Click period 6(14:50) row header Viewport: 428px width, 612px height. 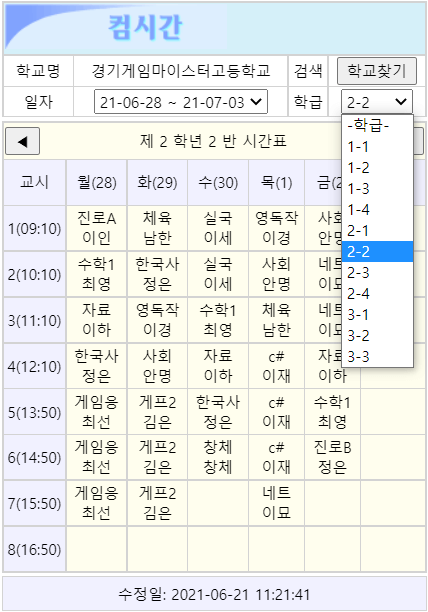click(35, 457)
